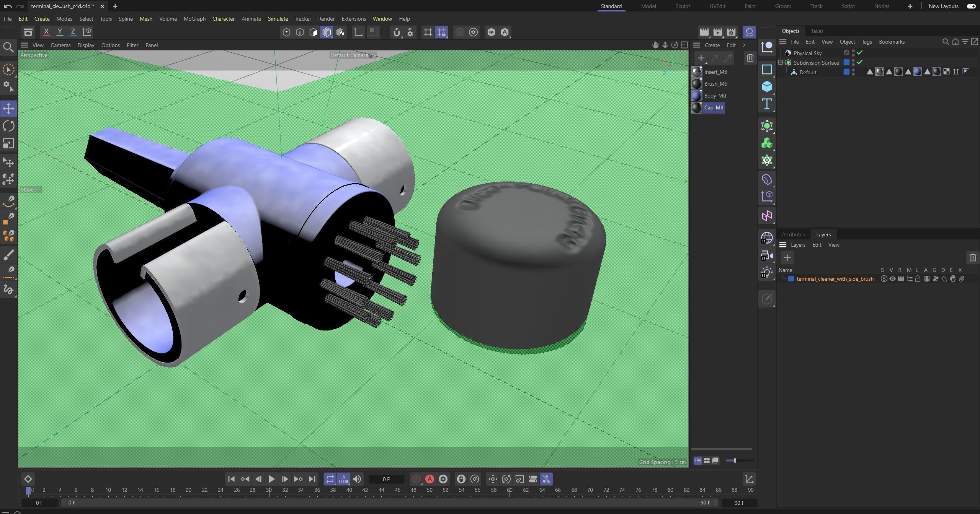Step to next frame
This screenshot has height=514, width=980.
pos(285,479)
